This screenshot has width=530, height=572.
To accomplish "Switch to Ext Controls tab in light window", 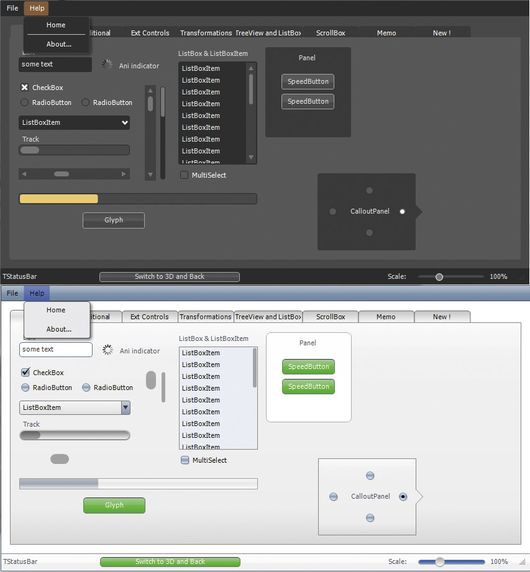I will coord(150,317).
